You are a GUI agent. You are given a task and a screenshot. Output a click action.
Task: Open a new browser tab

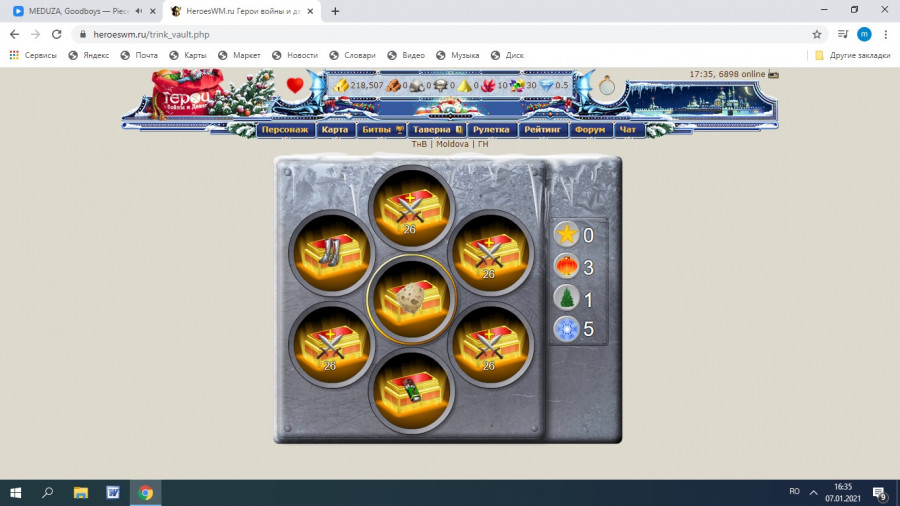(335, 11)
